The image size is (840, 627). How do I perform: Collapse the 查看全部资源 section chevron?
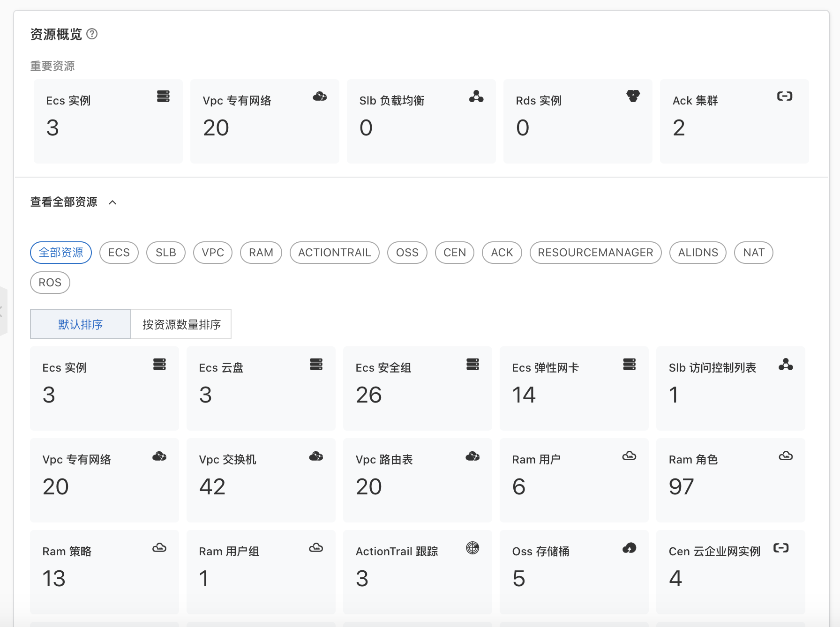point(112,202)
